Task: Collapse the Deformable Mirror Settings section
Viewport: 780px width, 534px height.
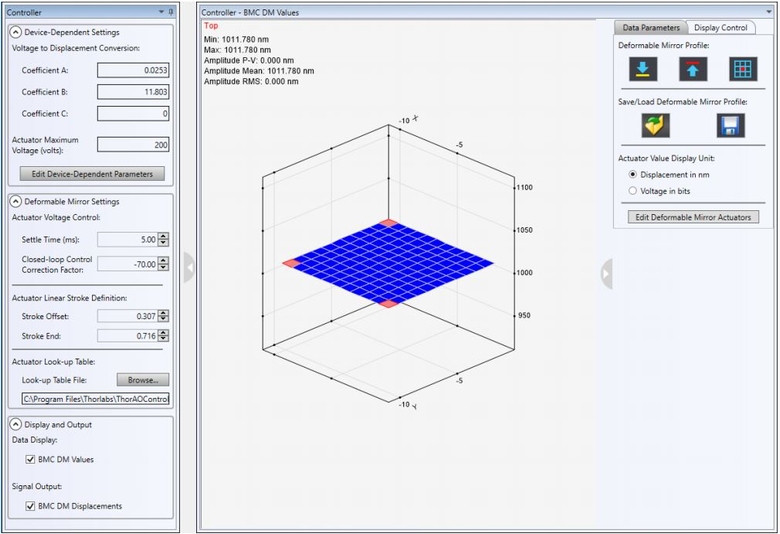Action: pyautogui.click(x=15, y=201)
